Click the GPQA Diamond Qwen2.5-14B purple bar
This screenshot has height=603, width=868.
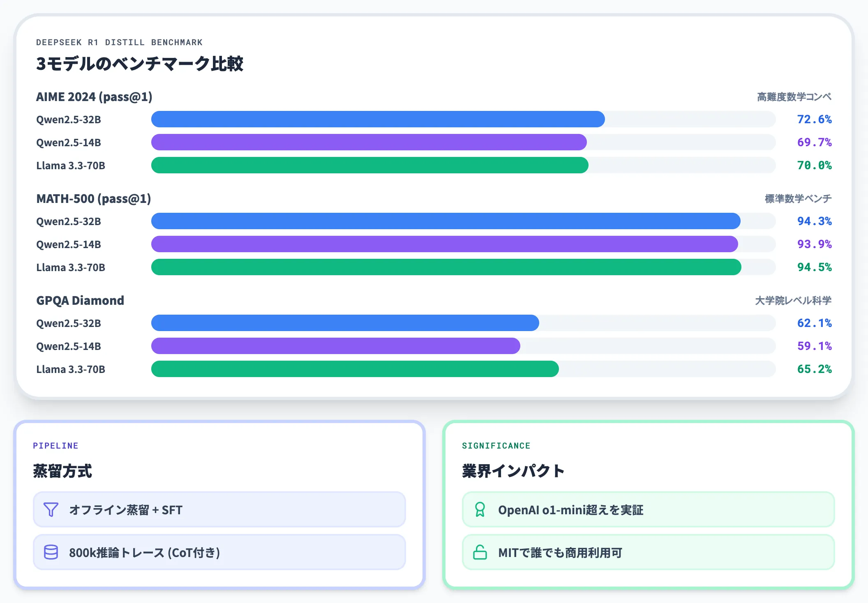click(x=336, y=346)
